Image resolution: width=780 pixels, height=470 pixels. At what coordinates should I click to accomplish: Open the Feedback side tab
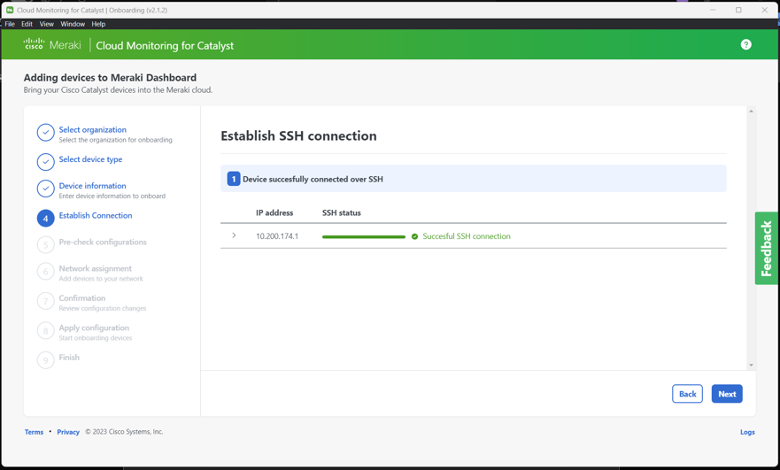767,248
